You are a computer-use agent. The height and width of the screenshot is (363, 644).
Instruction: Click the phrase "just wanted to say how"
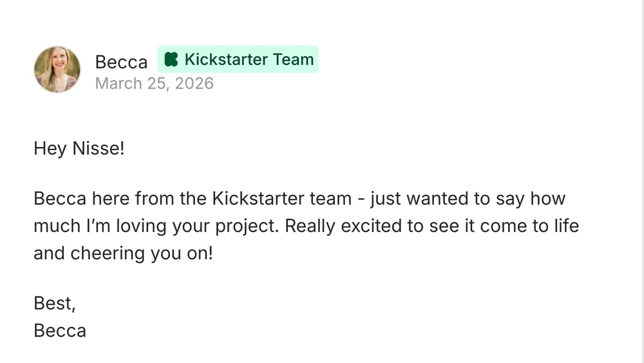[468, 199]
